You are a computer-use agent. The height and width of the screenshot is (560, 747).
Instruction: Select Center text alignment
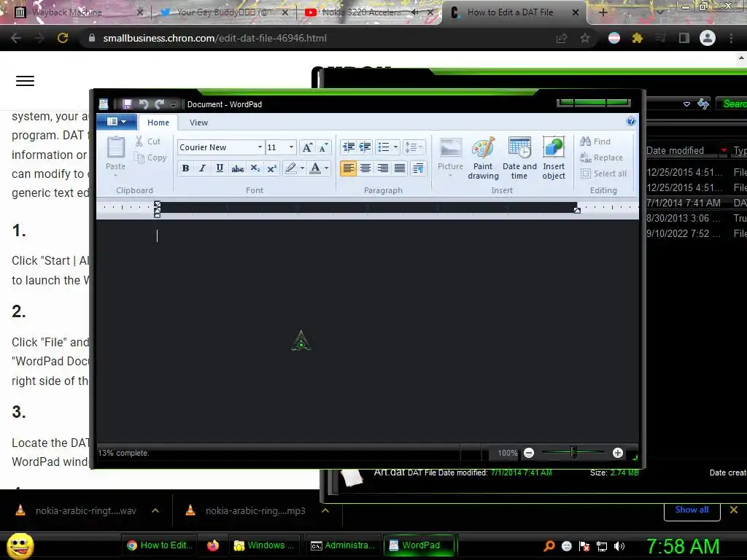pyautogui.click(x=365, y=168)
